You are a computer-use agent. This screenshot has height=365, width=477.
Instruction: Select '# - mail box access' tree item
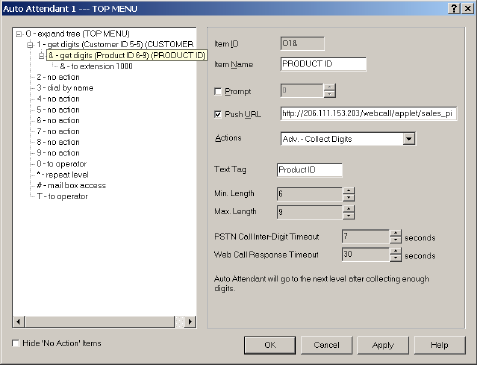pos(71,185)
